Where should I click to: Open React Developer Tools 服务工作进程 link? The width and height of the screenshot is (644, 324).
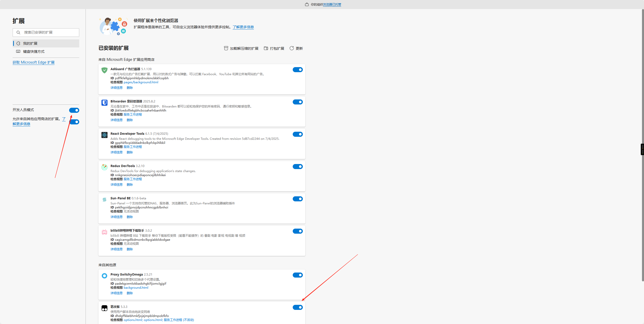[133, 147]
